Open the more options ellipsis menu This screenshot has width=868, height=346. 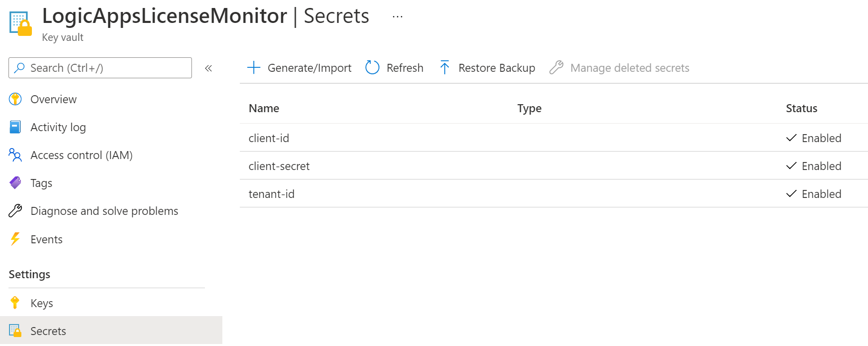[x=397, y=16]
